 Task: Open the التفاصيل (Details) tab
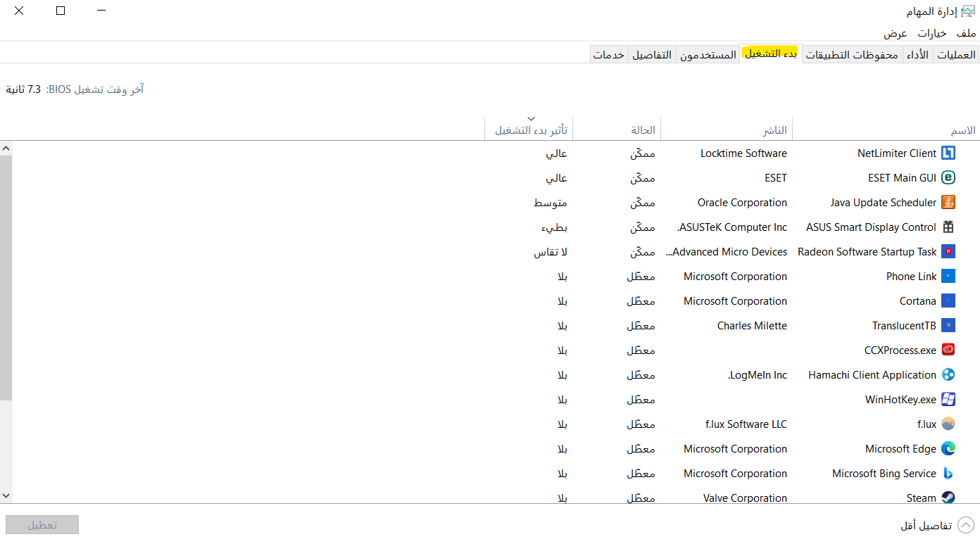tap(652, 55)
